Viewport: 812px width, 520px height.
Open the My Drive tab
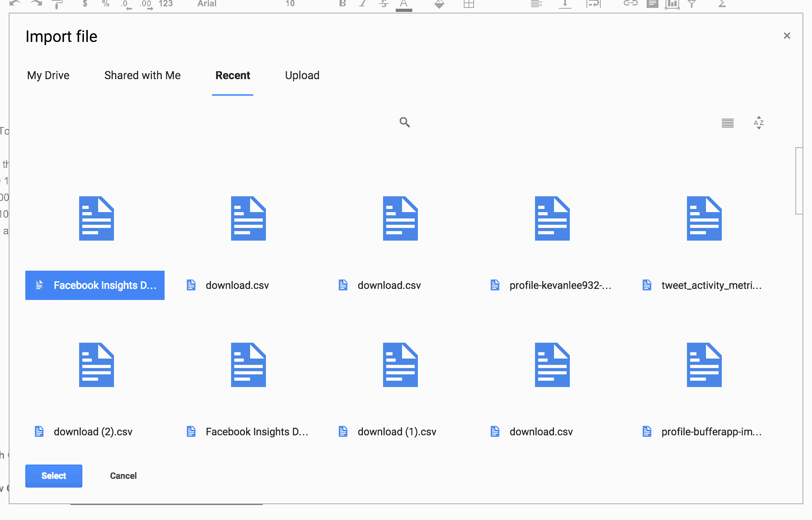tap(48, 76)
